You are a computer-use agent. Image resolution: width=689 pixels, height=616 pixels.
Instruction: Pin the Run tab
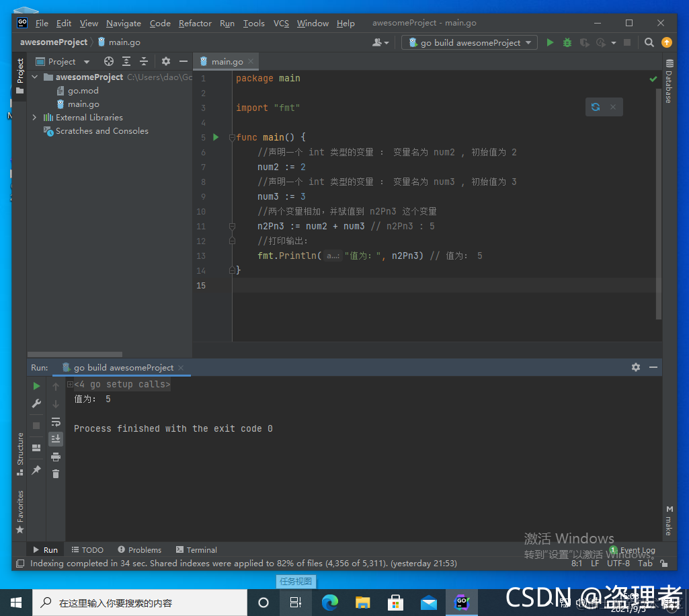click(x=36, y=470)
